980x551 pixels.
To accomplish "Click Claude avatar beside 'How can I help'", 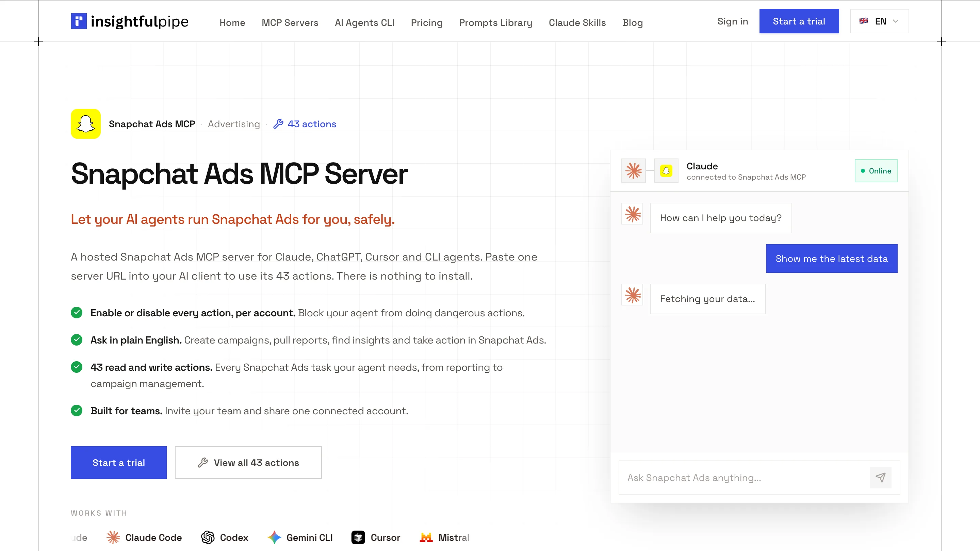I will coord(632,214).
